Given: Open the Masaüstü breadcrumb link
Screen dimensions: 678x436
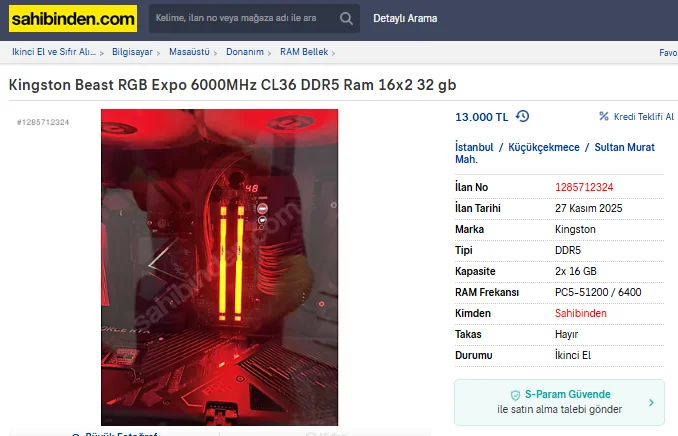Looking at the screenshot, I should [x=189, y=52].
